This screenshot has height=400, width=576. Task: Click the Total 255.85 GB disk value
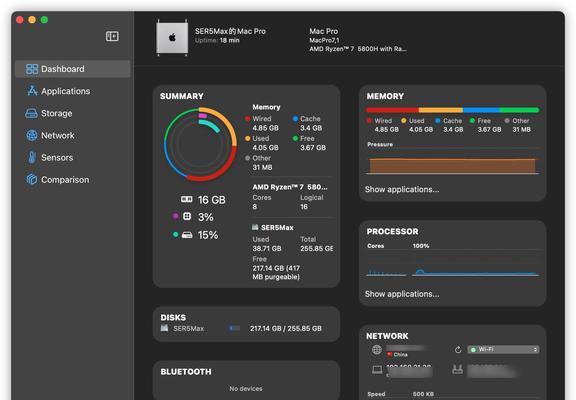tap(317, 249)
